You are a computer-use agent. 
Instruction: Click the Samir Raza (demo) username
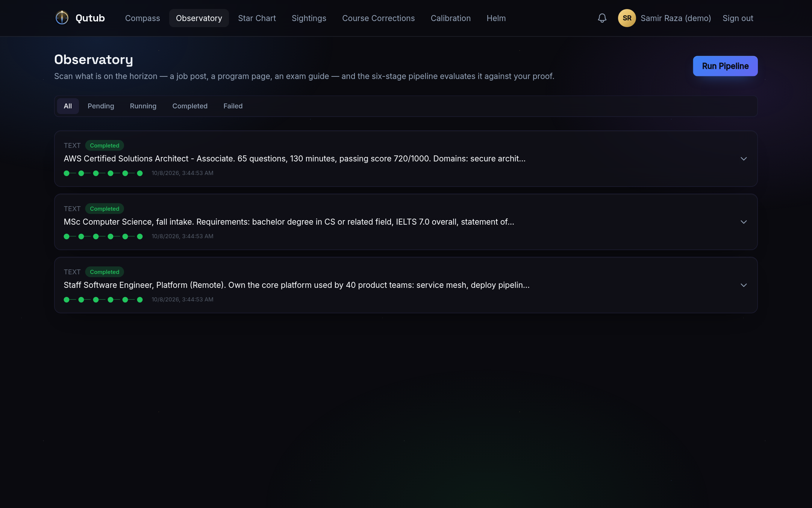676,18
